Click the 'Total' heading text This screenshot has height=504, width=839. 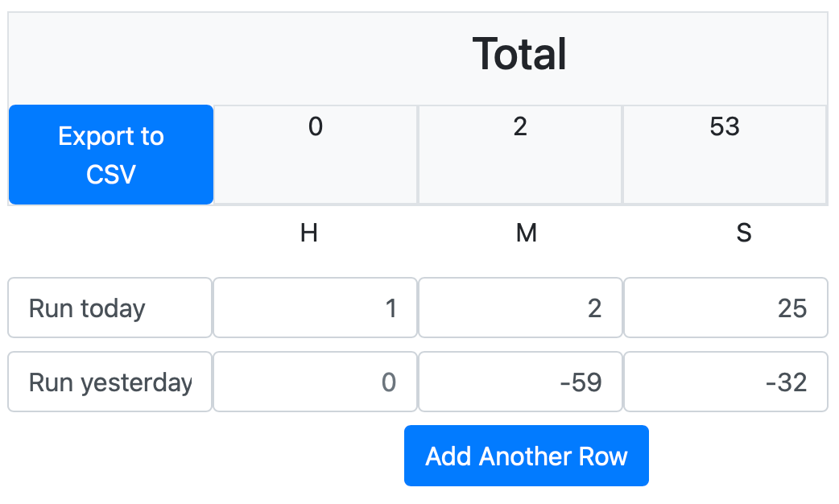click(519, 54)
